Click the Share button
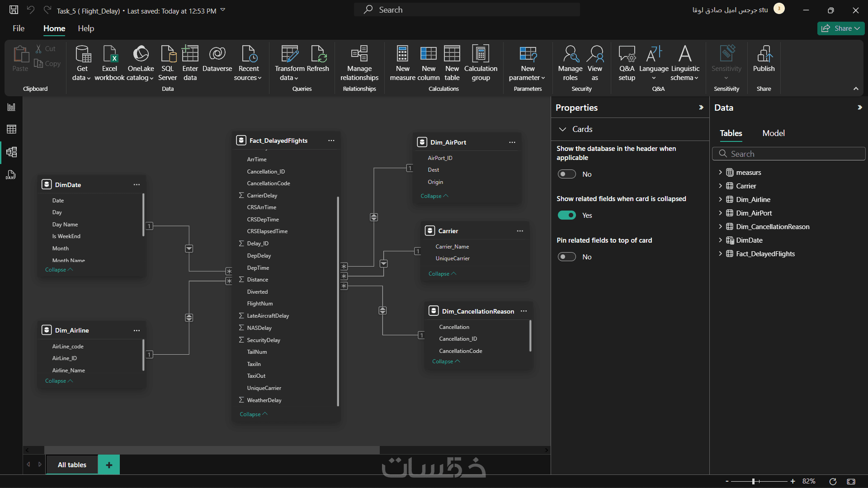 (x=840, y=28)
